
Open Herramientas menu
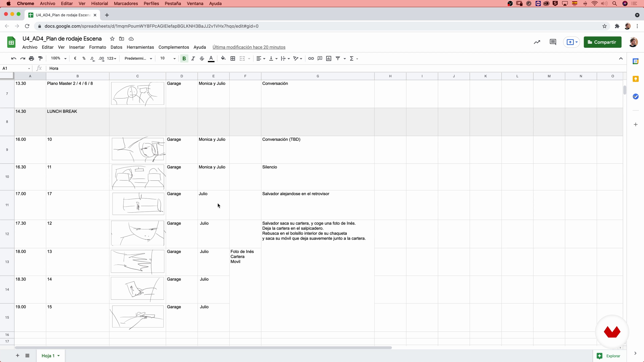[x=140, y=47]
